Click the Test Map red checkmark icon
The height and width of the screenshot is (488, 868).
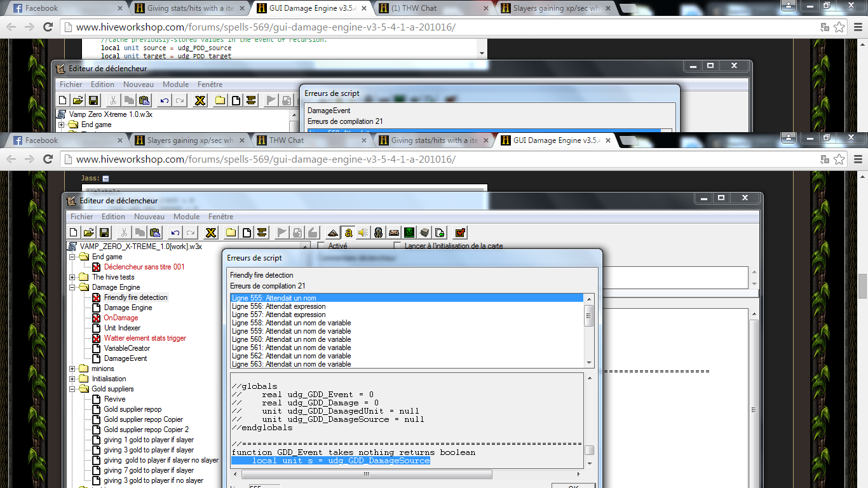pyautogui.click(x=461, y=233)
